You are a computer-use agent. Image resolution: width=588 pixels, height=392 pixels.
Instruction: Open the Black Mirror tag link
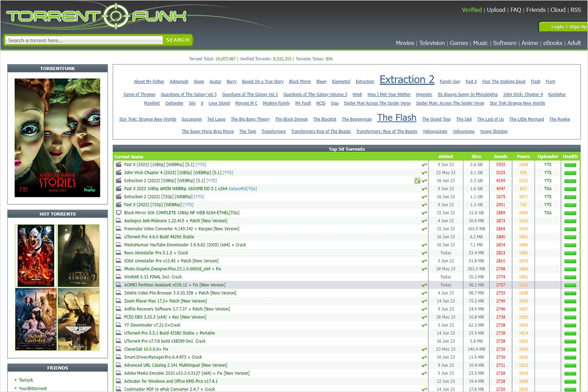300,82
